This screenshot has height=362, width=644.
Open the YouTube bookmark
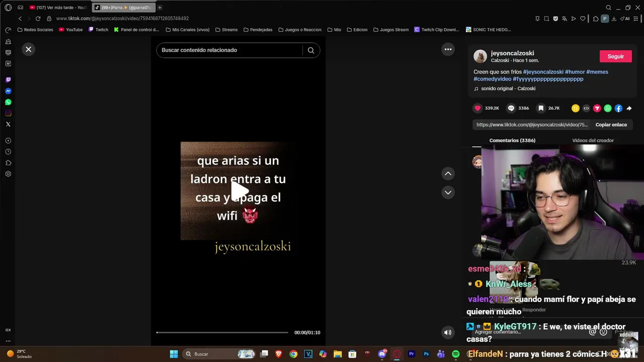point(70,30)
